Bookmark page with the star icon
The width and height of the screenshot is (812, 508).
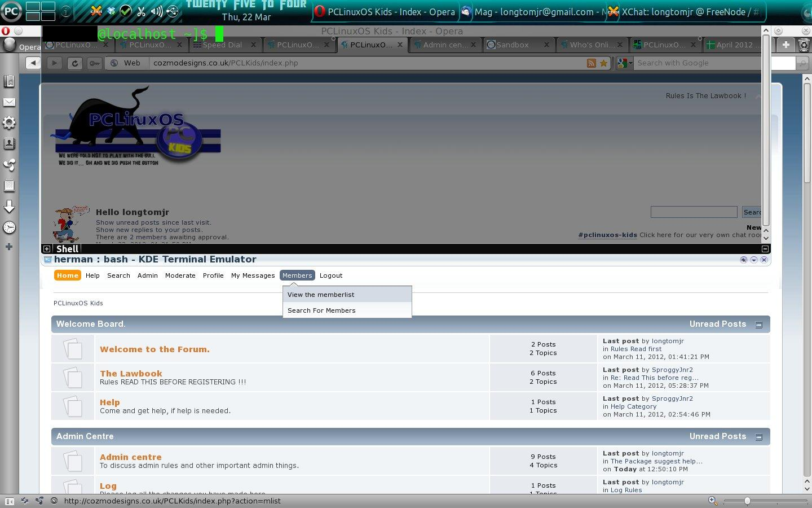[603, 63]
